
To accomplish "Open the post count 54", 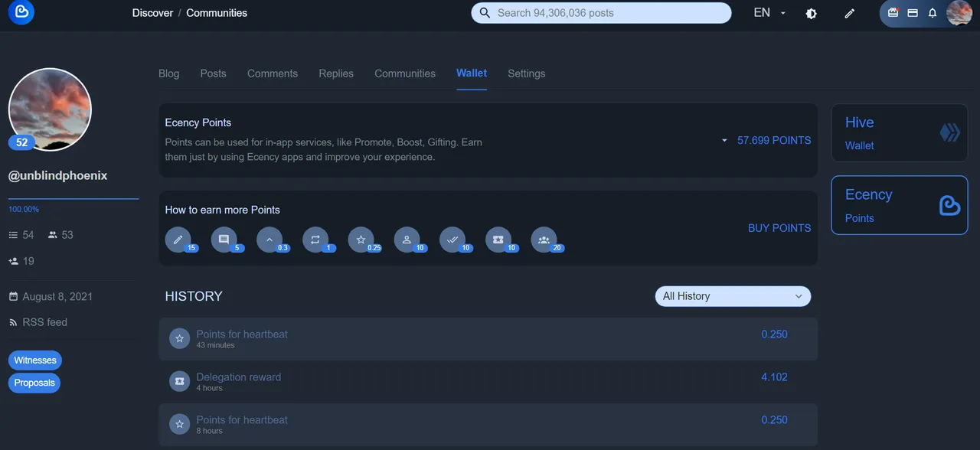I will 21,235.
